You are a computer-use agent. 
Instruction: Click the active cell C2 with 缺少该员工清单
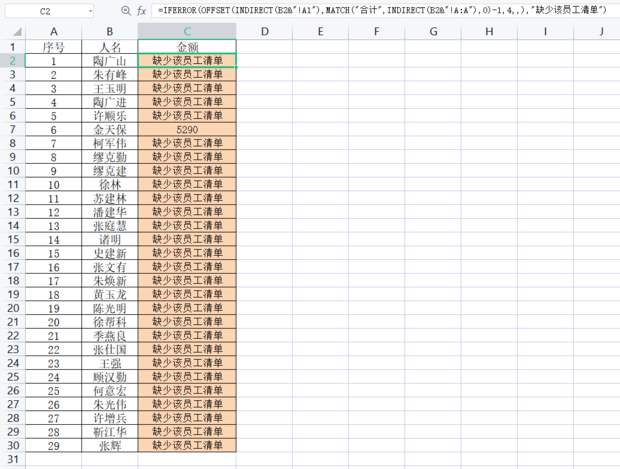pos(187,61)
